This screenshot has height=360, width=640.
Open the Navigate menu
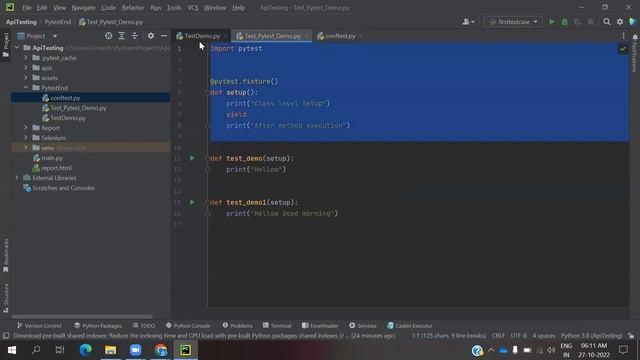[x=83, y=7]
